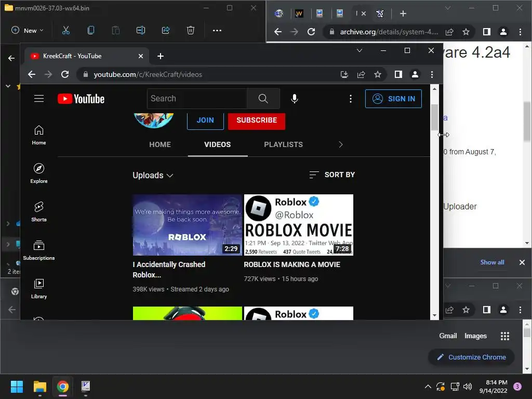Click Rename icon in File Explorer toolbar
The height and width of the screenshot is (399, 532).
pyautogui.click(x=140, y=30)
